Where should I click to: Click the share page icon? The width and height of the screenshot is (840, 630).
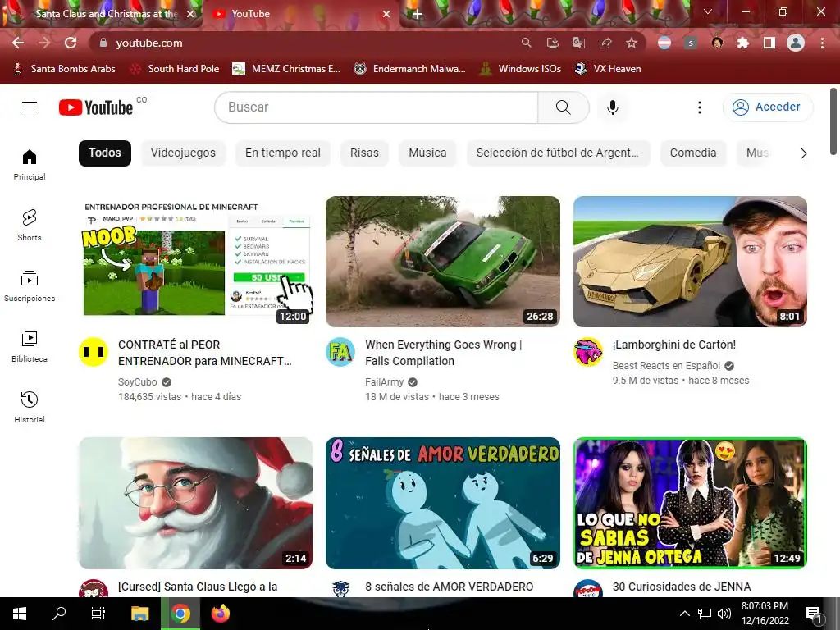pos(605,43)
